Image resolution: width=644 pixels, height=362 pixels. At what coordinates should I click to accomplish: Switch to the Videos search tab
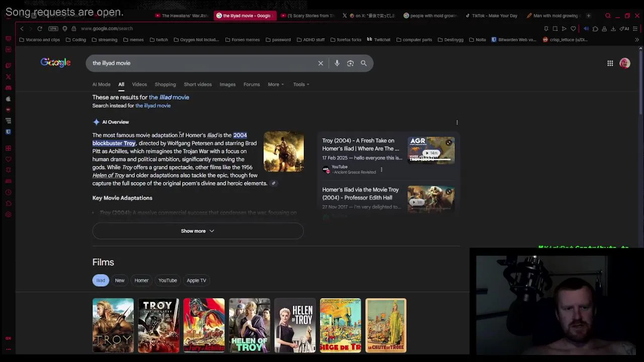coord(139,84)
